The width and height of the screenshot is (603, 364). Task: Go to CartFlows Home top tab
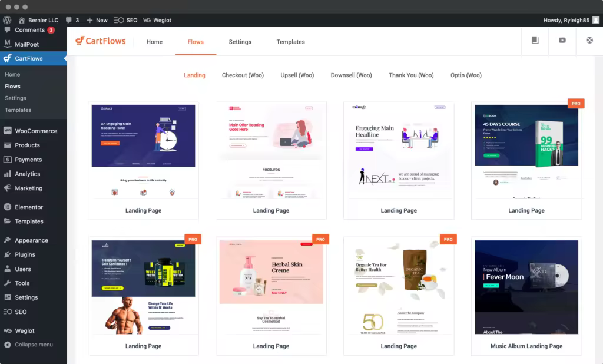[155, 42]
